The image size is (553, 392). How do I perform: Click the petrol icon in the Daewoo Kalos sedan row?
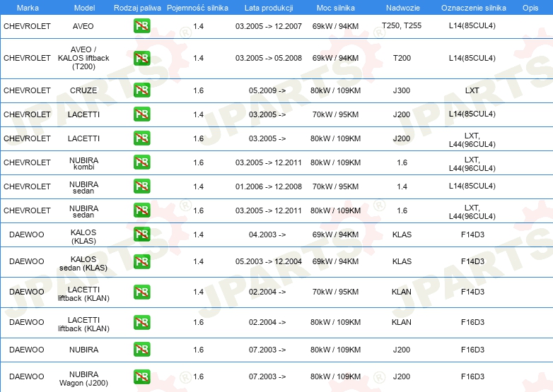point(141,261)
